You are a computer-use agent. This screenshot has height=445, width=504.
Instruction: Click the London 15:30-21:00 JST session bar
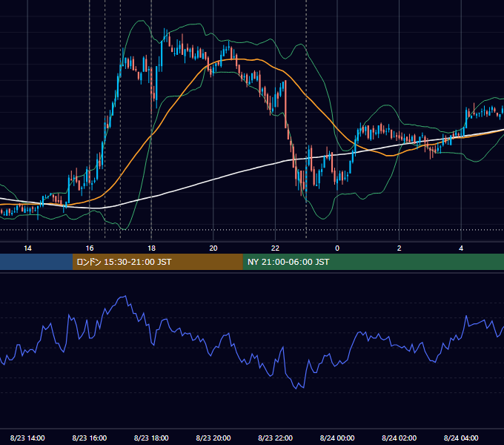click(157, 262)
